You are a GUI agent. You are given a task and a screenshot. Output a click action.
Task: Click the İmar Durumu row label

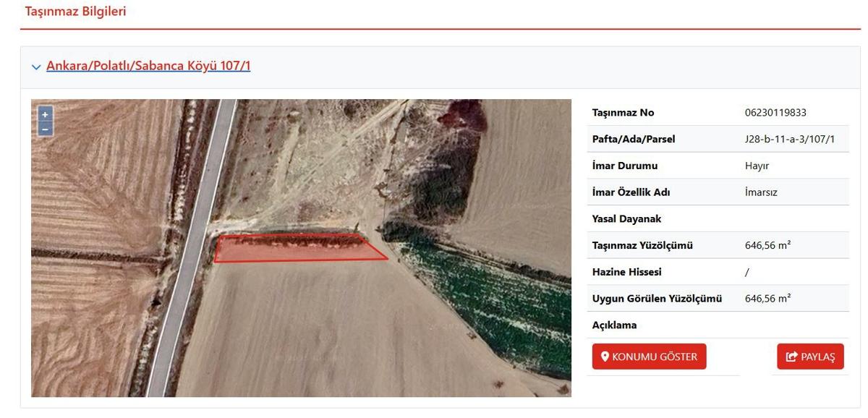tap(625, 166)
